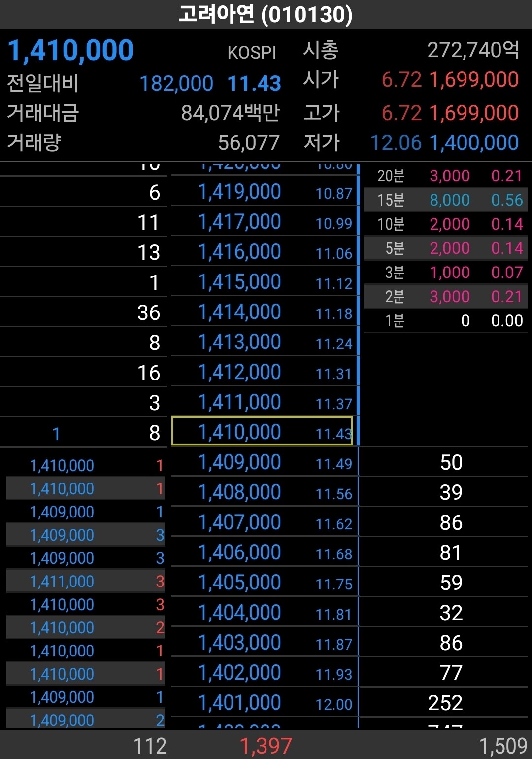Select ask price 1,413,000 in order book
The width and height of the screenshot is (532, 759).
click(239, 342)
